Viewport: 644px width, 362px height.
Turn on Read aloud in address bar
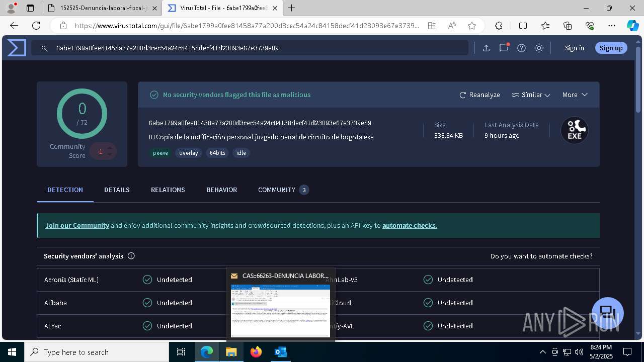click(452, 26)
